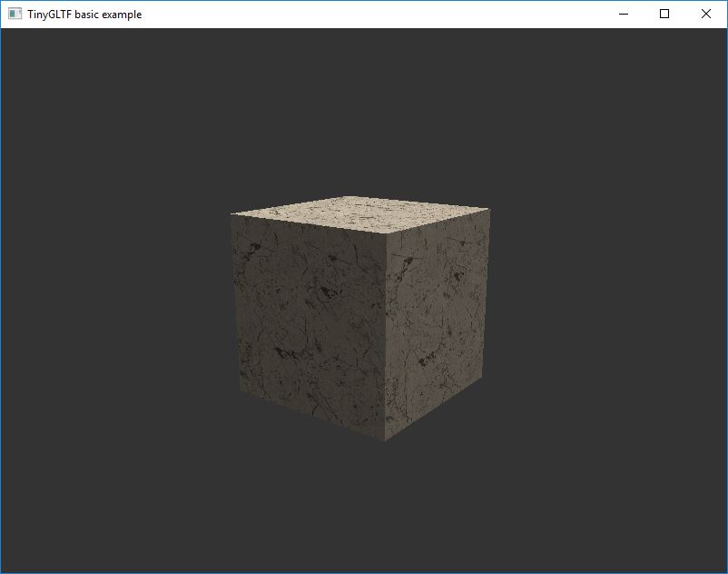Image resolution: width=728 pixels, height=574 pixels.
Task: Click the bottom-left corner of the cube
Action: click(240, 393)
